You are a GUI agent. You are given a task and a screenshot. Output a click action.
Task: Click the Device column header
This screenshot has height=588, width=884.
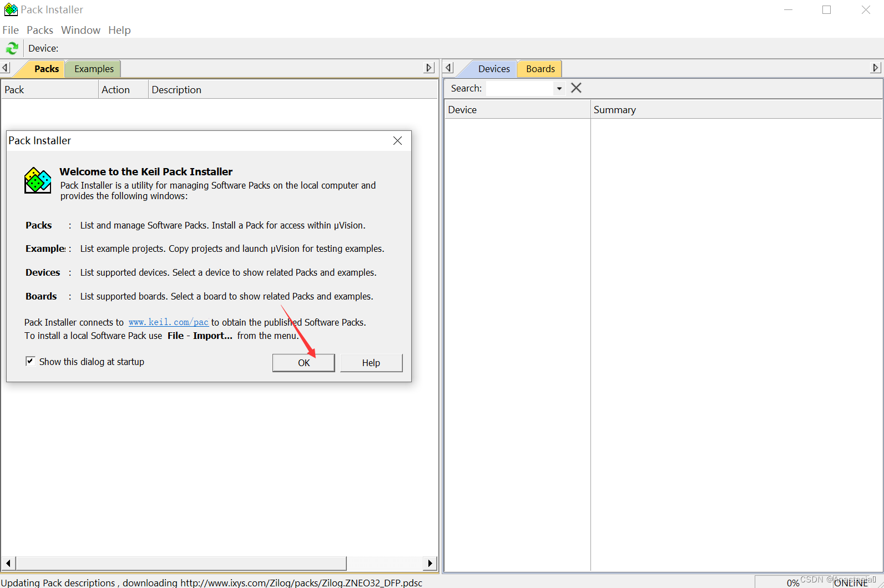click(518, 109)
